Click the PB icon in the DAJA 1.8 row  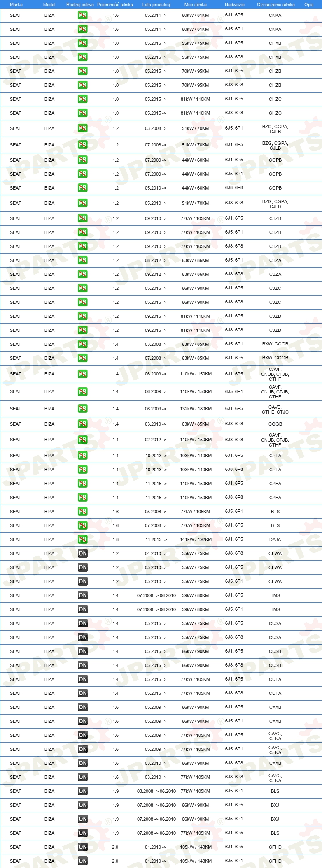82,539
